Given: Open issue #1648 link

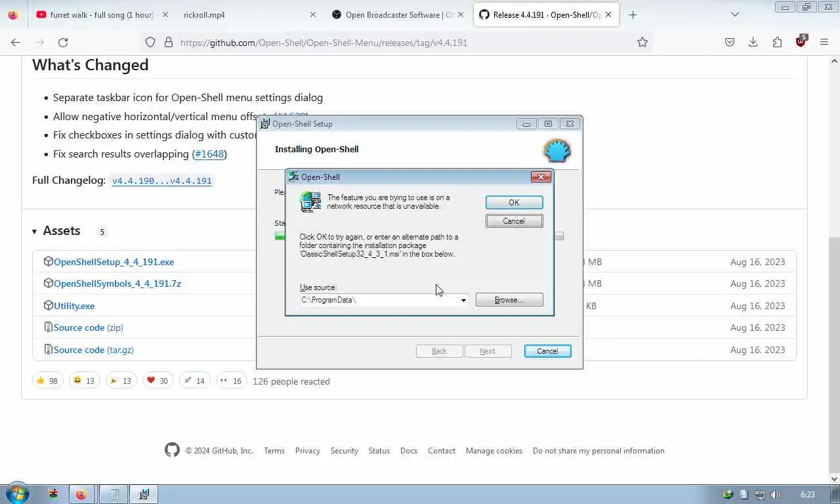Looking at the screenshot, I should (x=209, y=154).
